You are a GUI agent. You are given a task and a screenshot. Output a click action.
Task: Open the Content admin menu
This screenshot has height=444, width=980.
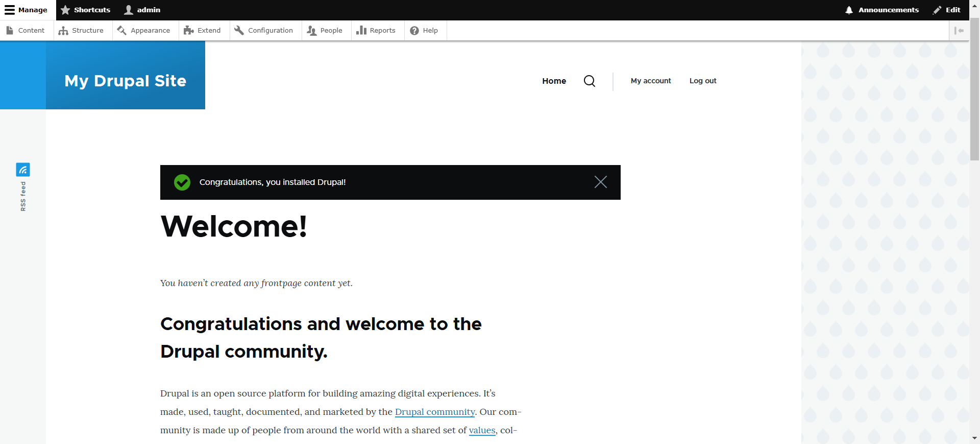pos(26,31)
